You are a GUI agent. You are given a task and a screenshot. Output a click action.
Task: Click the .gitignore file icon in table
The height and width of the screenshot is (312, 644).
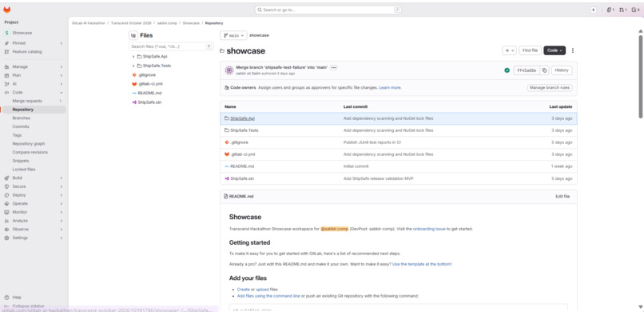coord(227,142)
